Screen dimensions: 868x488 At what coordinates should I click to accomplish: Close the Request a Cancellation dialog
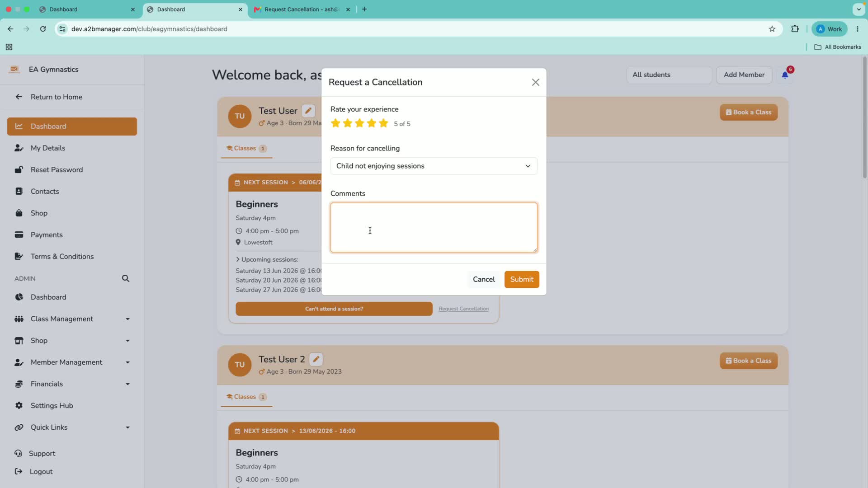(x=536, y=82)
